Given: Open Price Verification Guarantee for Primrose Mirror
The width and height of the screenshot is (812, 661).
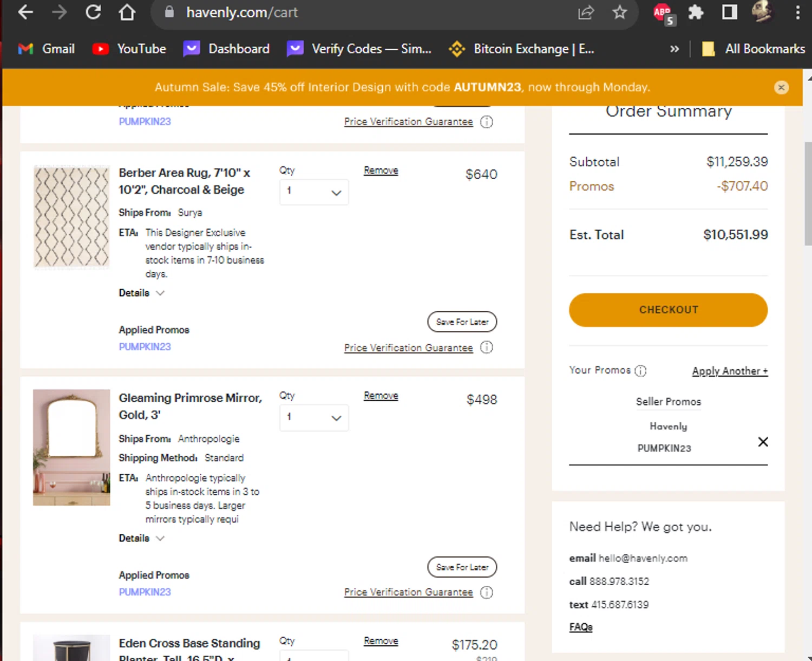Looking at the screenshot, I should click(x=408, y=592).
